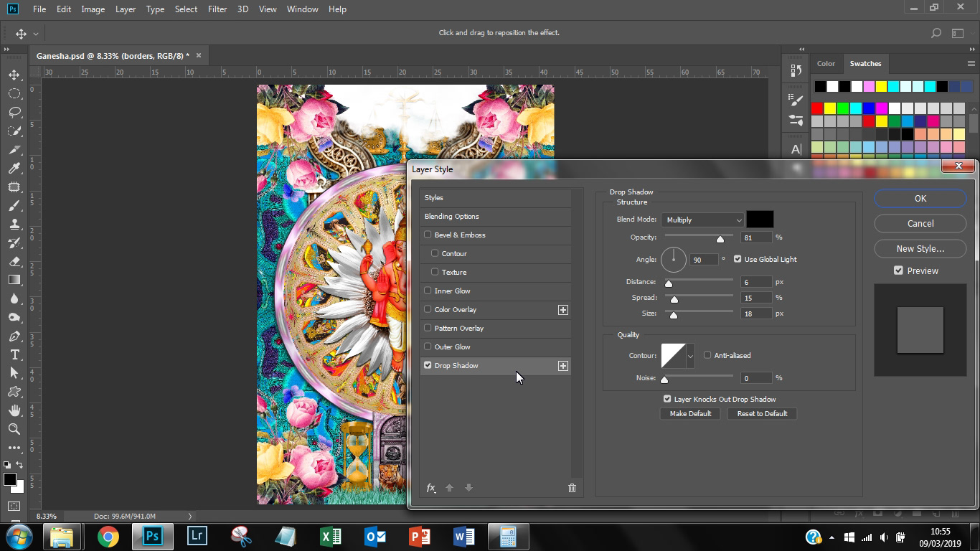
Task: Click the New Style button
Action: [x=920, y=248]
